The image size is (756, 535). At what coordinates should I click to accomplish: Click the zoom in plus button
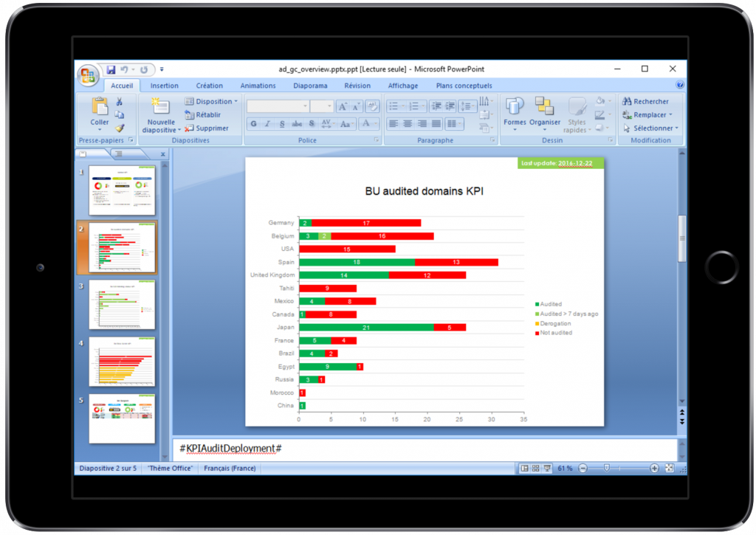pyautogui.click(x=654, y=469)
